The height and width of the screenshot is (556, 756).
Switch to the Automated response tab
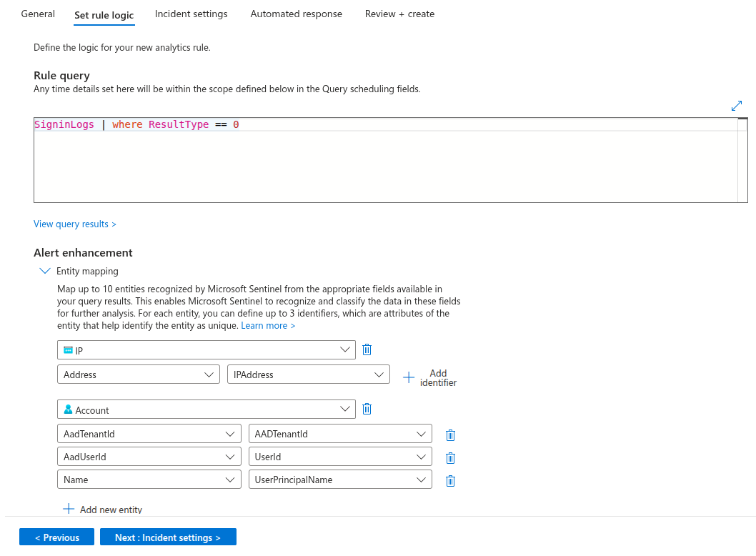(296, 14)
